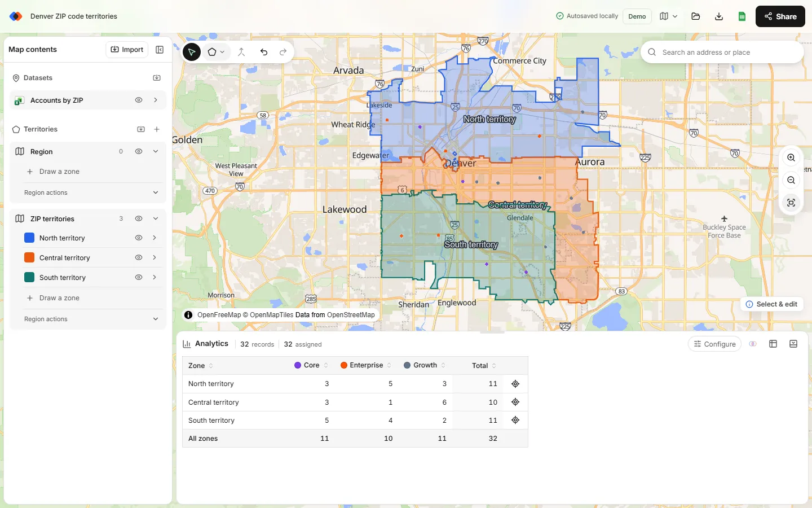Zoom out on the map
This screenshot has height=508, width=812.
(x=791, y=180)
